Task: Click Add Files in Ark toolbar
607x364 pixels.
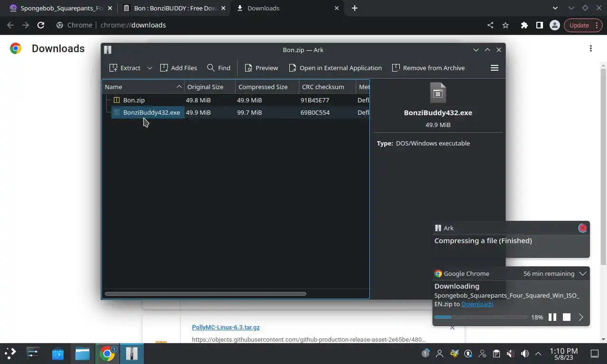Action: click(x=179, y=68)
